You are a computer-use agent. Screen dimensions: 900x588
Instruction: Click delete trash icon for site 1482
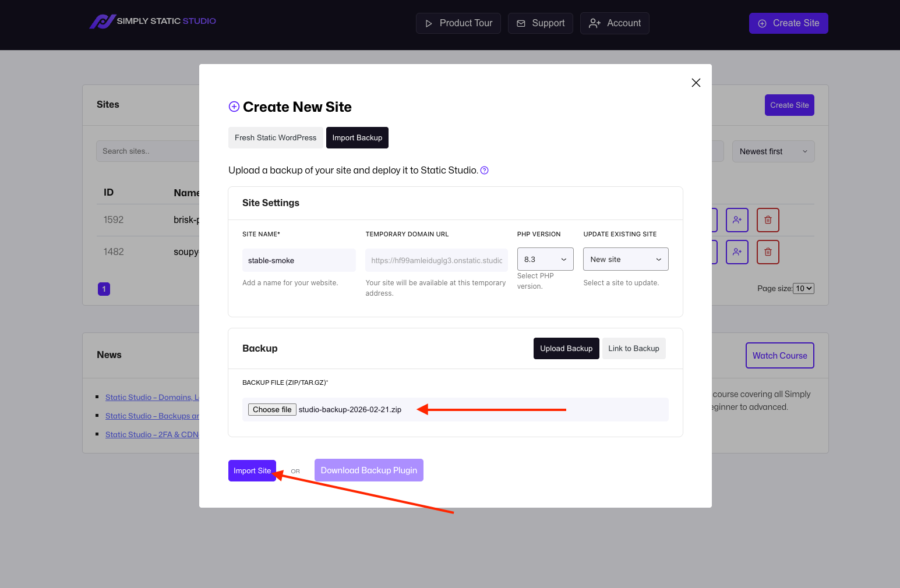pos(768,252)
